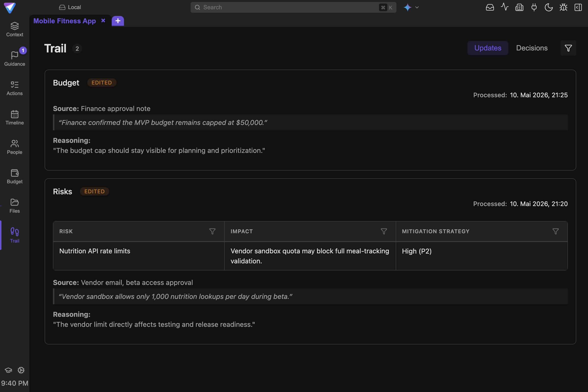Click processed time 10. Mai 2026, 21:25
This screenshot has width=588, height=392.
pos(539,95)
